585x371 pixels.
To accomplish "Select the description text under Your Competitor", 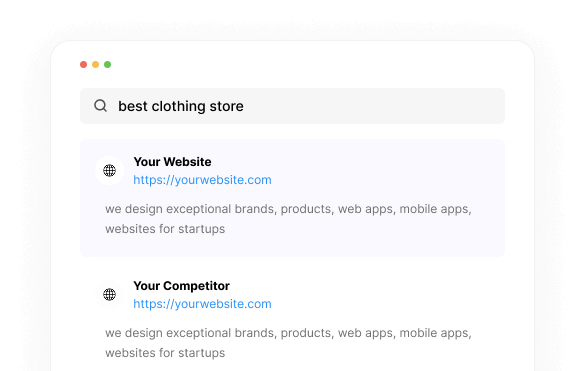I will [288, 343].
